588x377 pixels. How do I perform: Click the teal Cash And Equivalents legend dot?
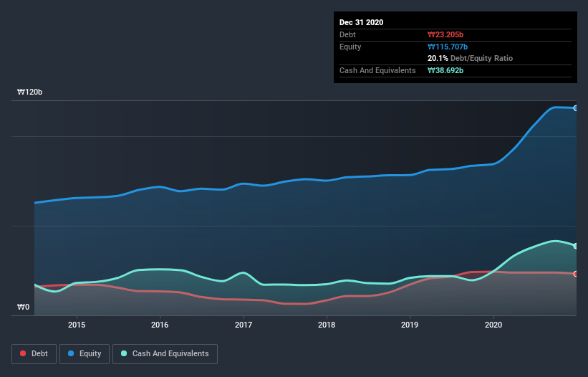coord(124,353)
